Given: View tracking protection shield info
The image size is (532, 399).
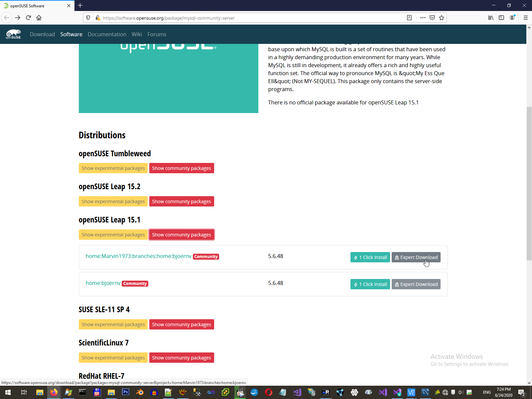Looking at the screenshot, I should pyautogui.click(x=88, y=18).
